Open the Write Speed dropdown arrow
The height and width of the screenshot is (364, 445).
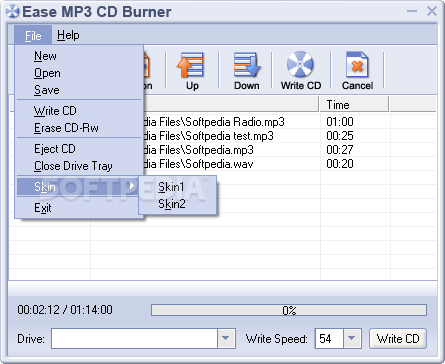pos(351,338)
